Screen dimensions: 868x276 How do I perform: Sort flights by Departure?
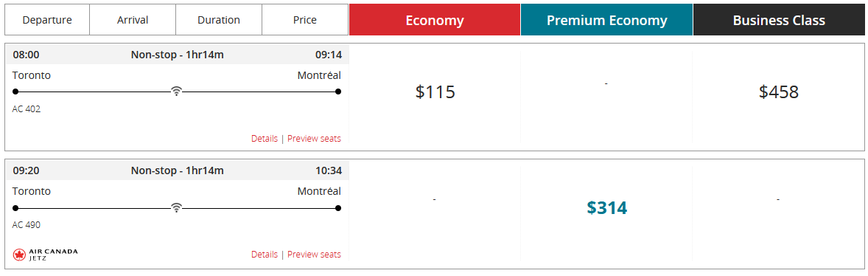[47, 20]
